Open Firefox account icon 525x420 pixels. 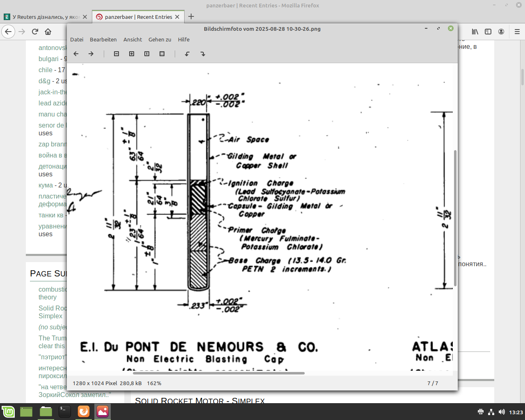coord(501,32)
